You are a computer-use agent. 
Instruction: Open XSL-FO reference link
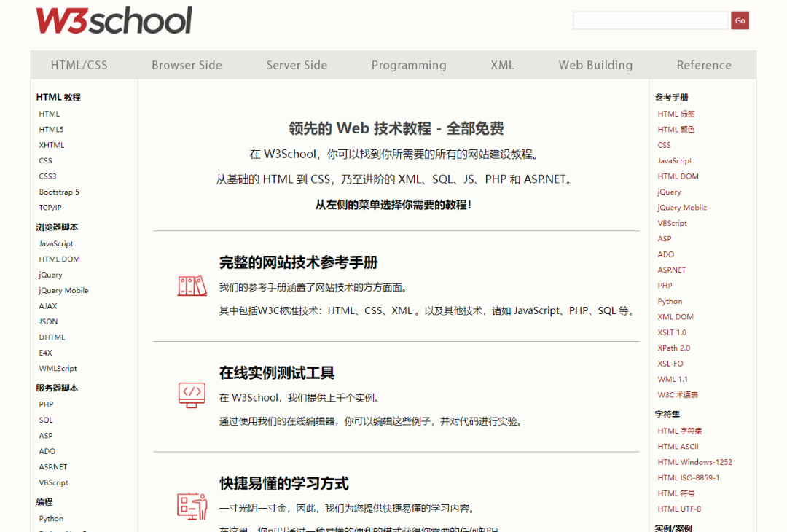[670, 364]
